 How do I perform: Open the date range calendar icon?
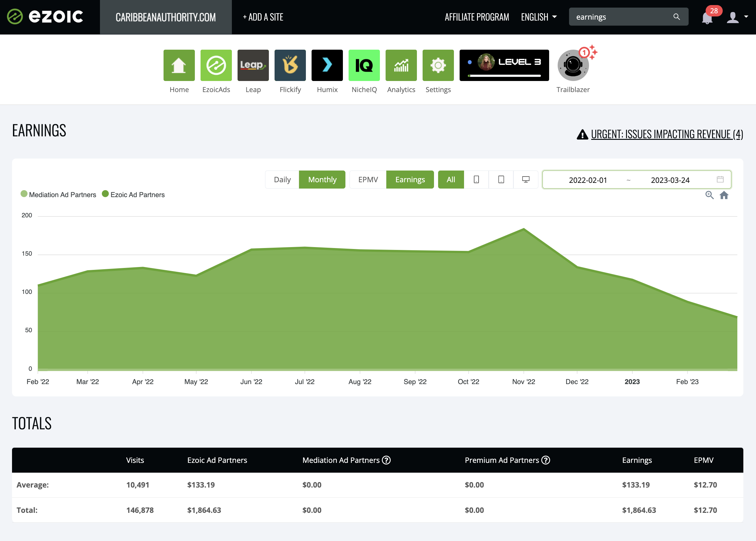(720, 180)
